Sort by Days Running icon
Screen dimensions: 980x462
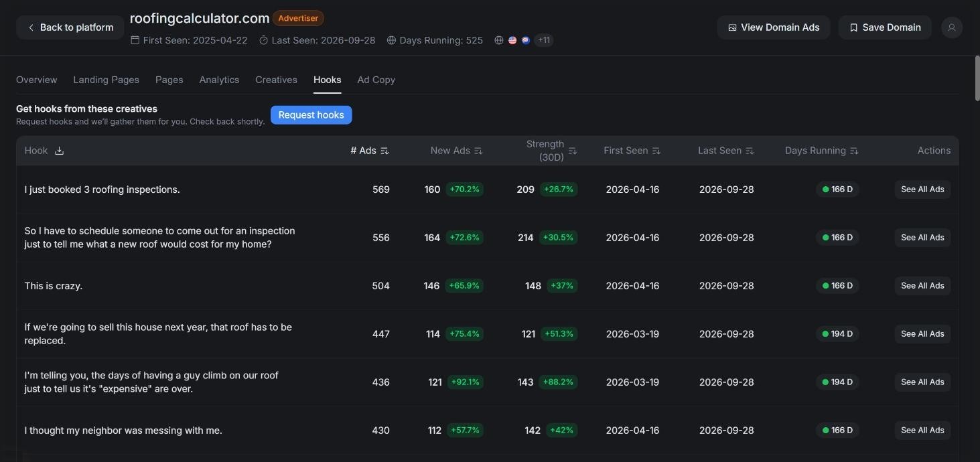click(x=854, y=151)
